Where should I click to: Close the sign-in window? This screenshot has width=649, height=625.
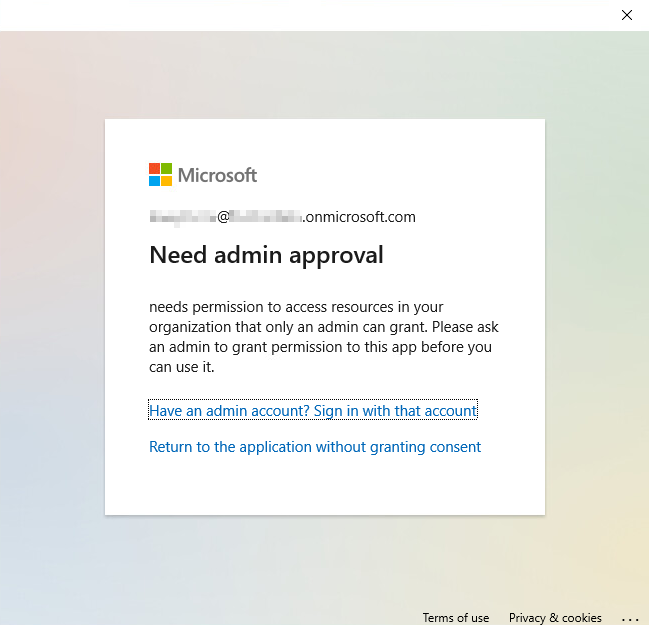(627, 15)
